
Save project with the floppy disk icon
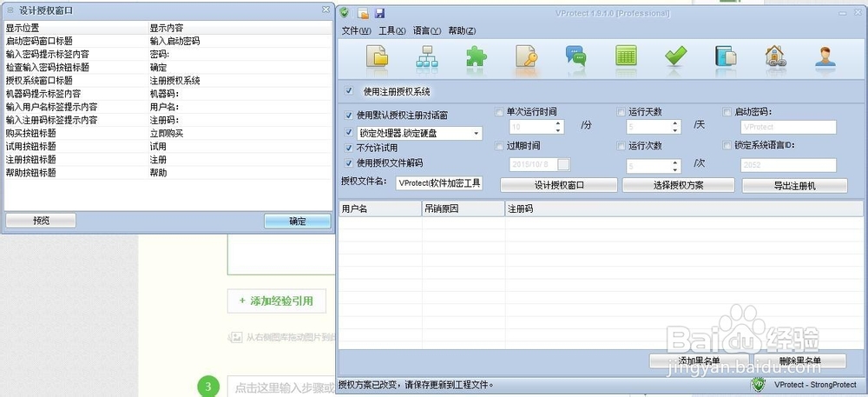point(380,13)
